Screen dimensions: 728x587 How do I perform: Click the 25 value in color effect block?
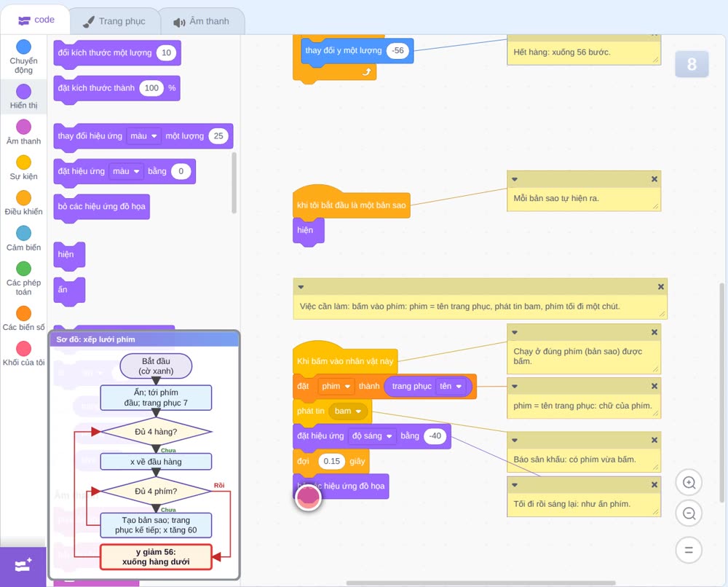[218, 136]
